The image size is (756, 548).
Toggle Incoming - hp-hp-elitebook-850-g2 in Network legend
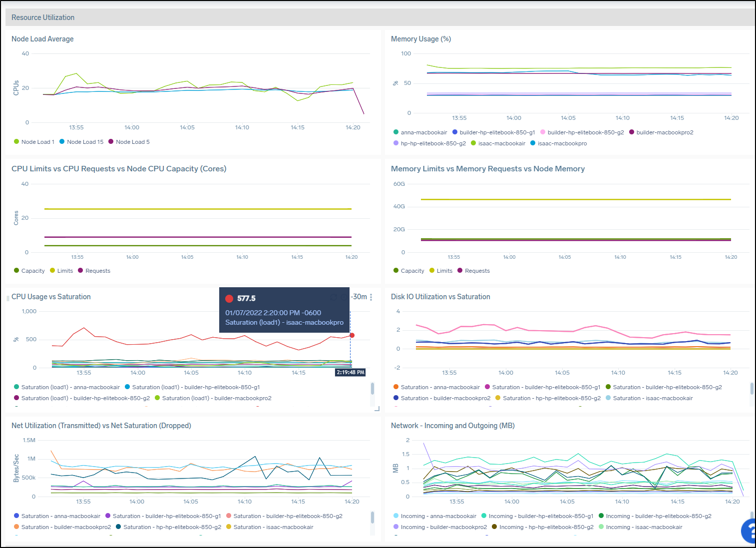pos(542,527)
